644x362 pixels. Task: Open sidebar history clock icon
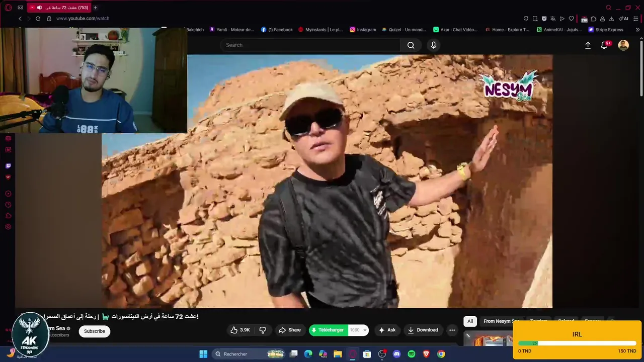8,205
